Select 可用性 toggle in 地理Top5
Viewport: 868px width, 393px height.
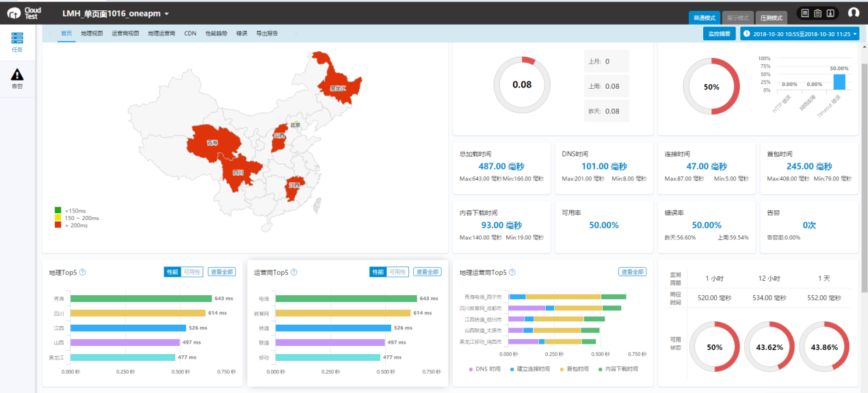pyautogui.click(x=192, y=272)
